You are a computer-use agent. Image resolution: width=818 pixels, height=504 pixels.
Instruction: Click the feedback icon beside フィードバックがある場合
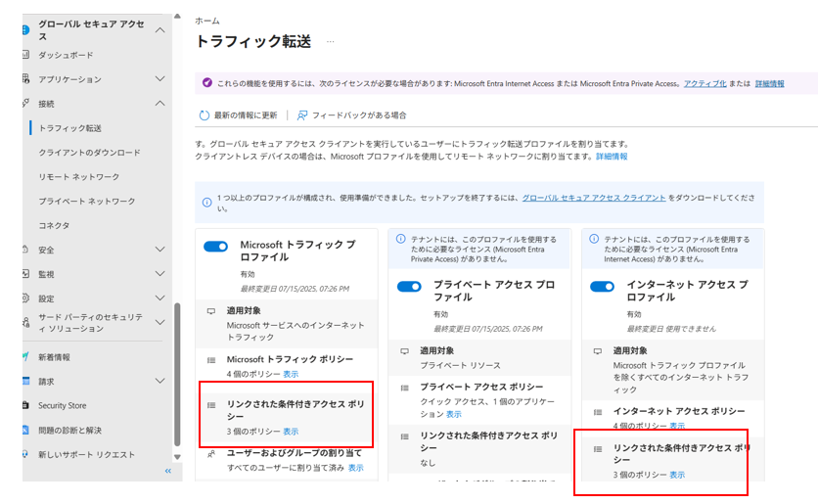[302, 115]
